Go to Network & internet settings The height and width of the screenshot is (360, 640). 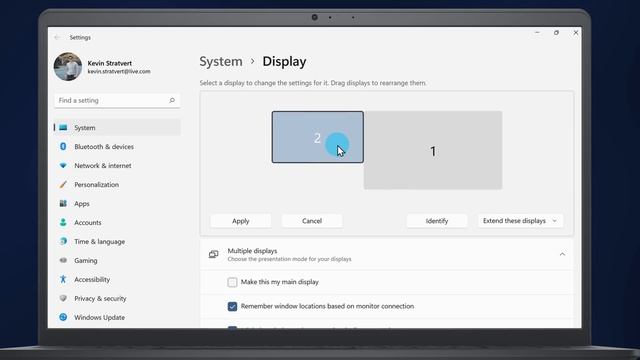click(117, 165)
